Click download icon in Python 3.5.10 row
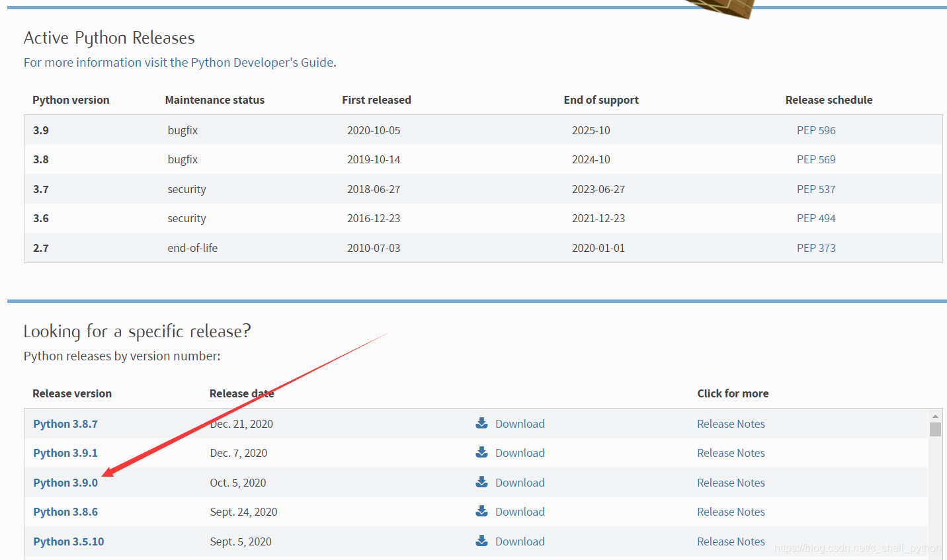The image size is (947, 560). [481, 541]
